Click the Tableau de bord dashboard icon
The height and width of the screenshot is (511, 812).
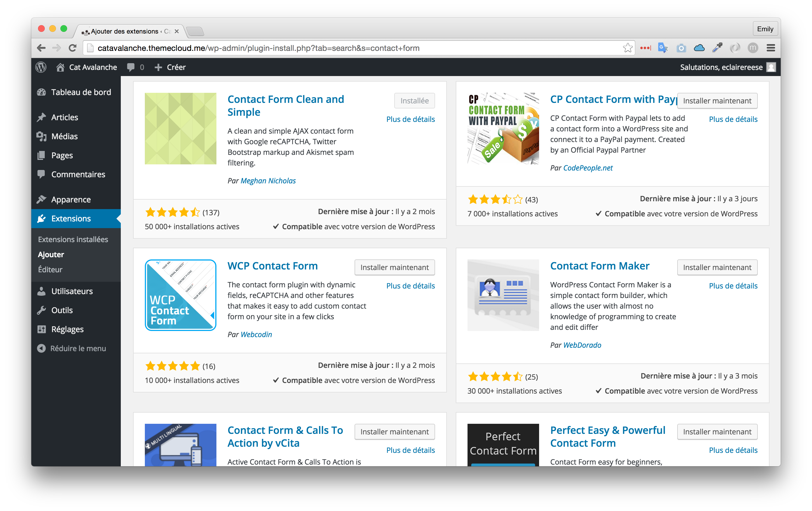click(x=41, y=92)
